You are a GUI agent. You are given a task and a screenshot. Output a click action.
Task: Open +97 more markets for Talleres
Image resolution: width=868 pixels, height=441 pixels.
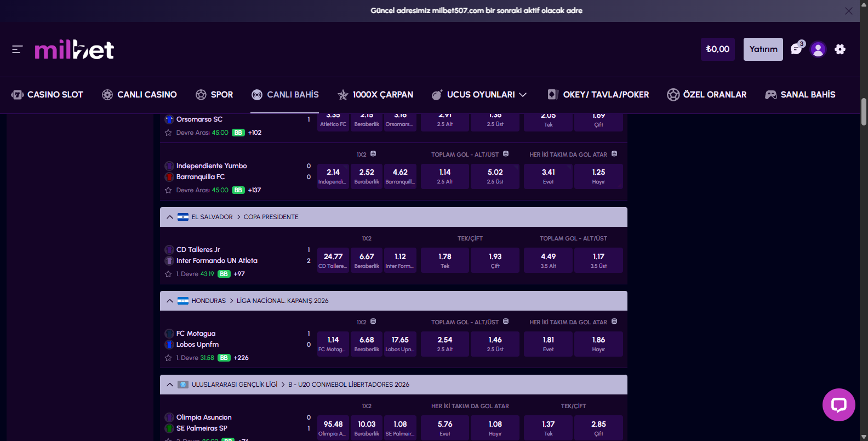(239, 274)
